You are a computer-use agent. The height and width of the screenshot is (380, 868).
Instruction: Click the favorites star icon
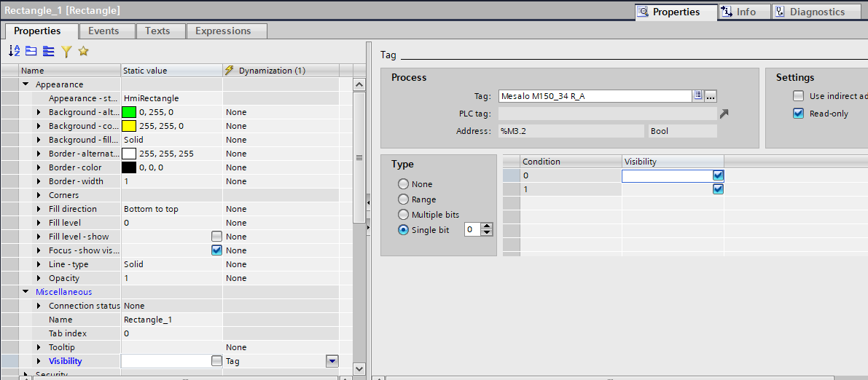(x=84, y=52)
